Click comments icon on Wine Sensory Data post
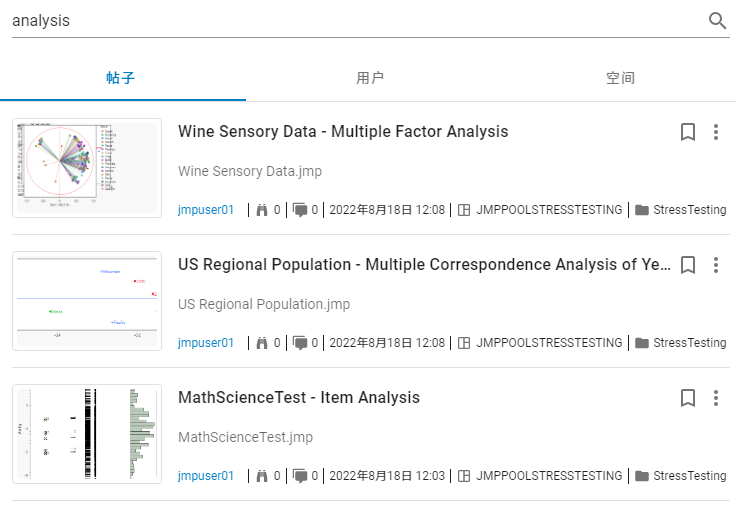This screenshot has height=510, width=736. pos(300,210)
